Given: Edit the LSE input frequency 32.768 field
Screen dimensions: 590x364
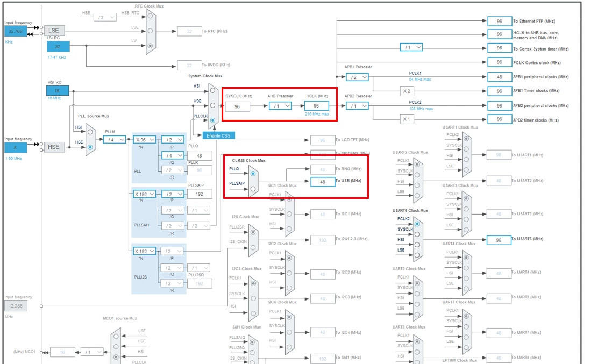Looking at the screenshot, I should pos(16,31).
